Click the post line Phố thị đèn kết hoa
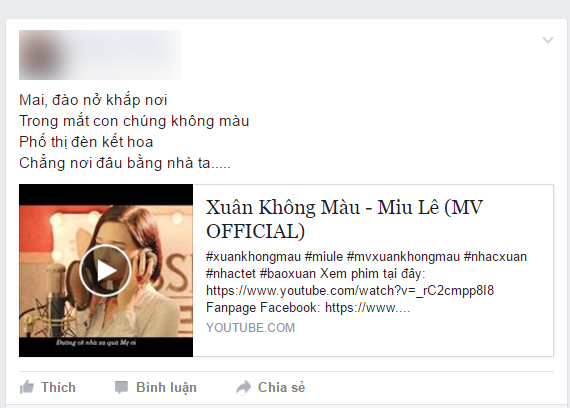Viewport: 570px width, 408px height. pyautogui.click(x=86, y=142)
